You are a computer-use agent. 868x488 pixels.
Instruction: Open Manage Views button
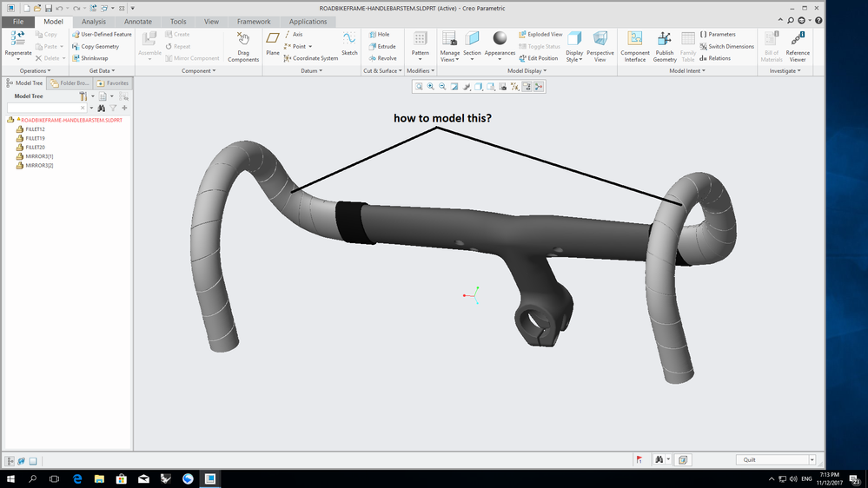click(x=449, y=47)
